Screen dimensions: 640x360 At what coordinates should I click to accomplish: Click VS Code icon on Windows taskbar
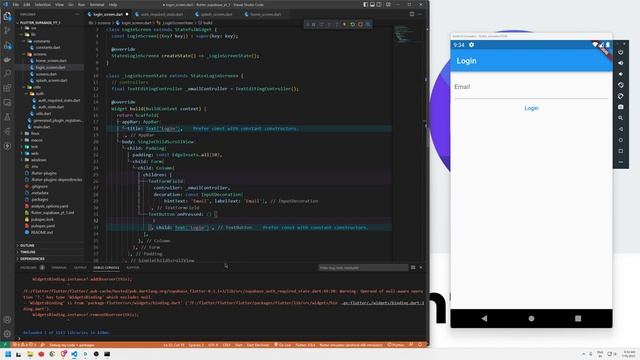(74, 354)
